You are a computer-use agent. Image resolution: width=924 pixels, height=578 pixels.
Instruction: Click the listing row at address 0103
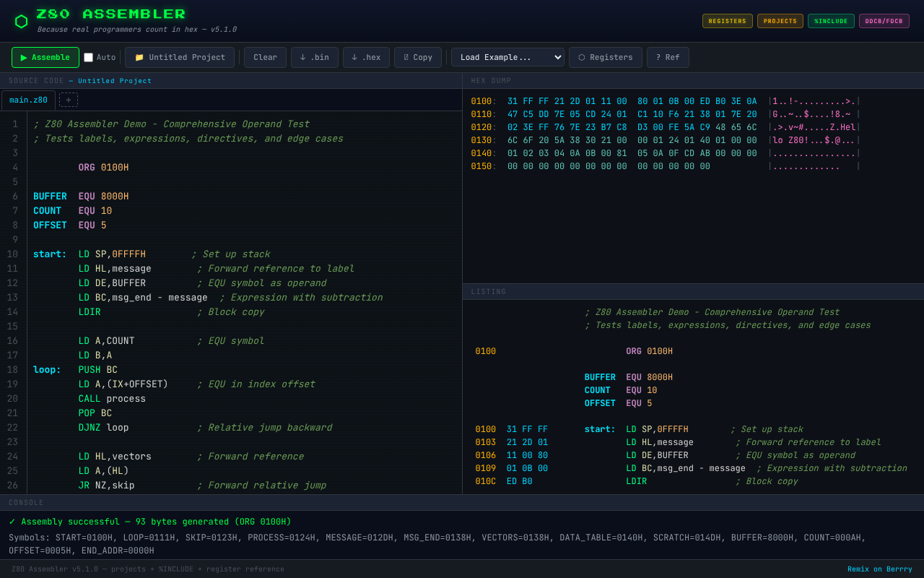(693, 443)
